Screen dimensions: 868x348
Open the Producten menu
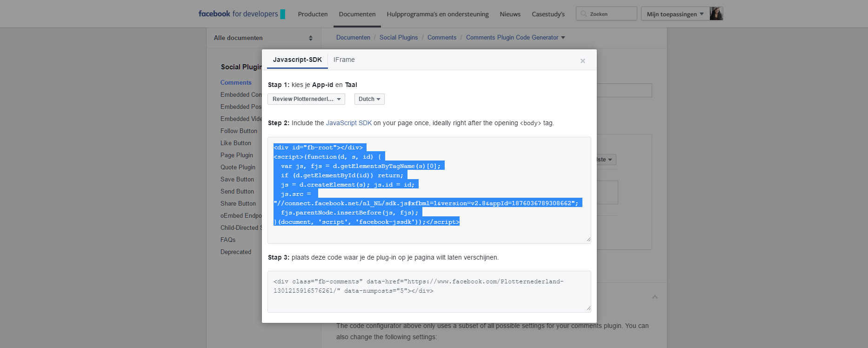tap(313, 14)
